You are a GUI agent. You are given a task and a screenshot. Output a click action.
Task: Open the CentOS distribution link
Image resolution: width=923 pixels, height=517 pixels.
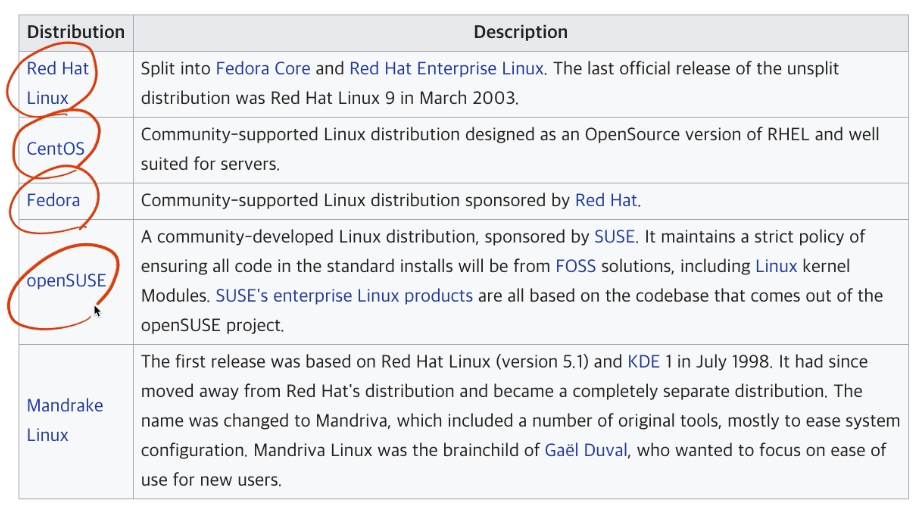55,148
